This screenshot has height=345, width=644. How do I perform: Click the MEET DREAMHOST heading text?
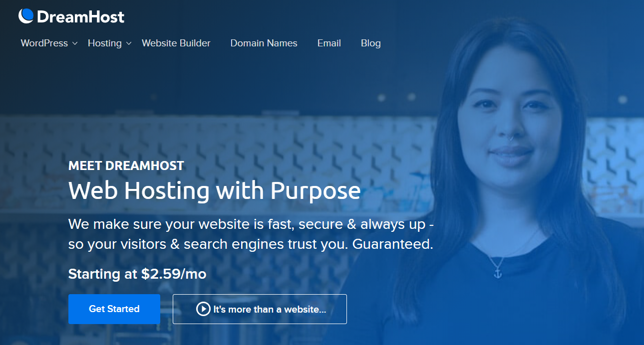[x=126, y=166]
